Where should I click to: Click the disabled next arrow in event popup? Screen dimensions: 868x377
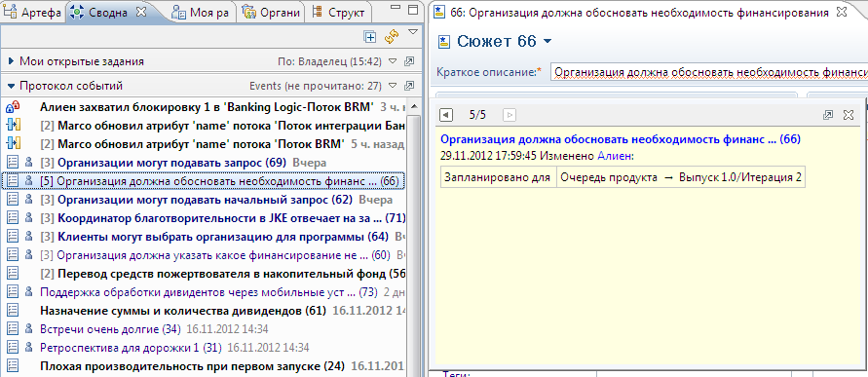(x=509, y=115)
